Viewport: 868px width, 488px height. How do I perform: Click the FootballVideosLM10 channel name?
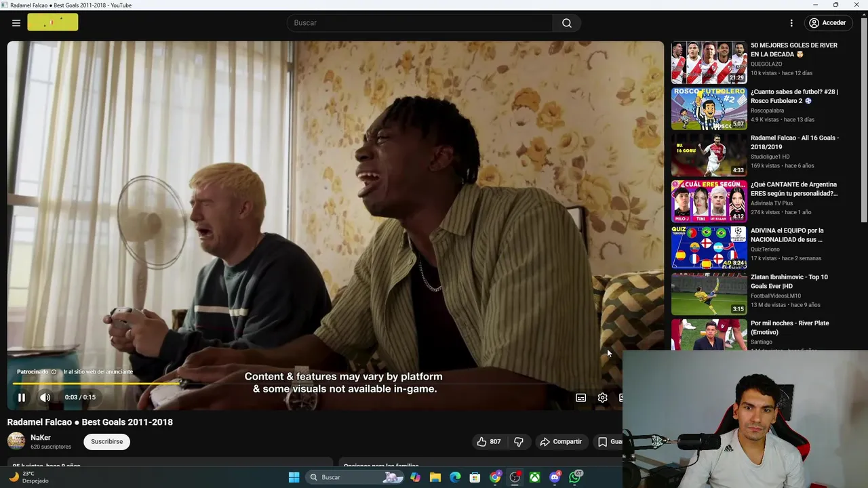776,296
